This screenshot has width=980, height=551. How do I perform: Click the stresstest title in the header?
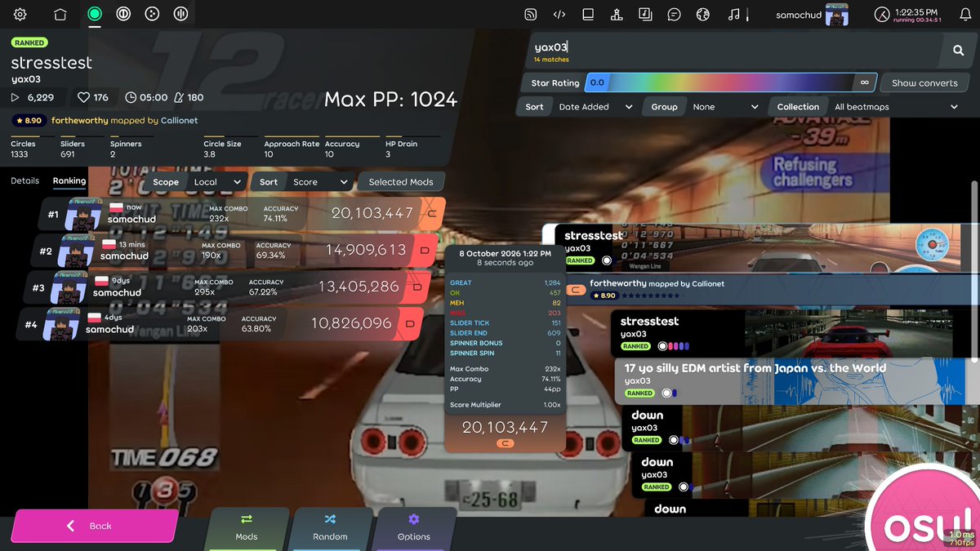(x=51, y=63)
